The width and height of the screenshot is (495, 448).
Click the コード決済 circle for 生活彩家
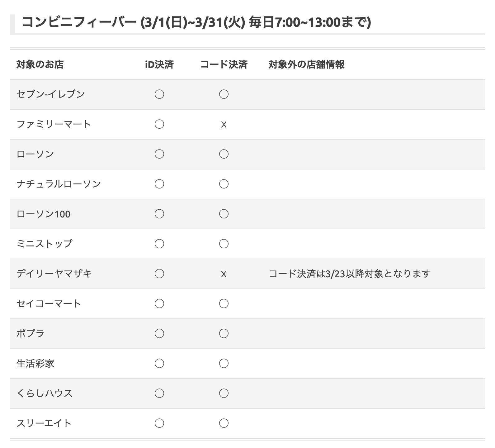pos(224,363)
